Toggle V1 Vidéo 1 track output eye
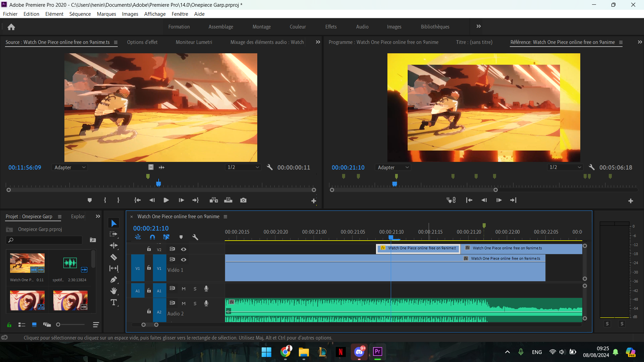This screenshot has width=644, height=362. point(184,259)
